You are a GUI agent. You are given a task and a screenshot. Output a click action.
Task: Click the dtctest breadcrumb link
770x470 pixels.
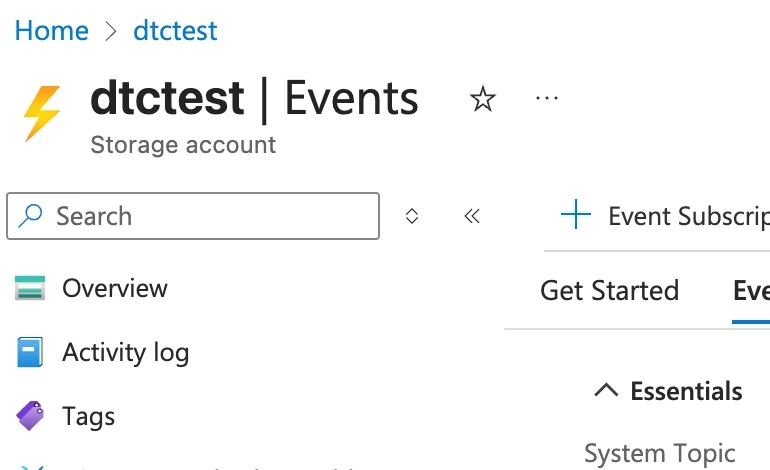coord(175,31)
